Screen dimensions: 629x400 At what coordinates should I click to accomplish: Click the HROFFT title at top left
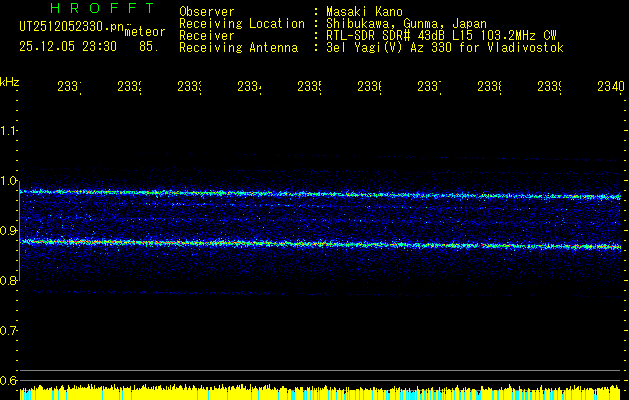point(103,8)
